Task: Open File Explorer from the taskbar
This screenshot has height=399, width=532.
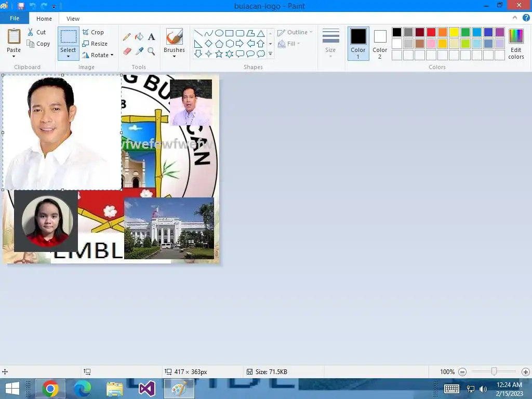Action: (115, 389)
